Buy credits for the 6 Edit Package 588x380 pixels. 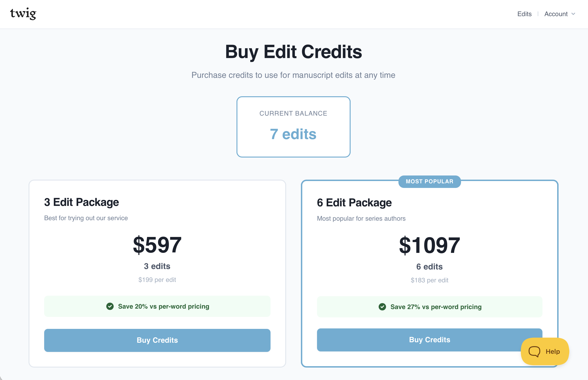pyautogui.click(x=429, y=339)
